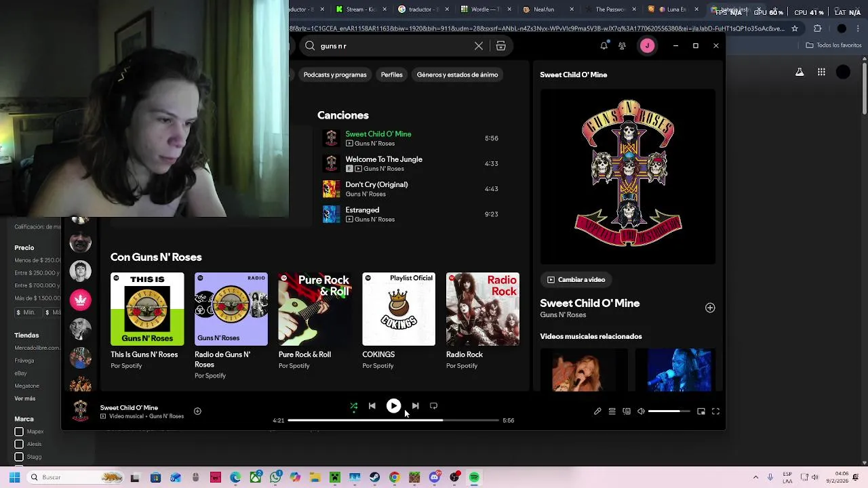Image resolution: width=868 pixels, height=488 pixels.
Task: Clear the Spotify search field
Action: pos(479,46)
